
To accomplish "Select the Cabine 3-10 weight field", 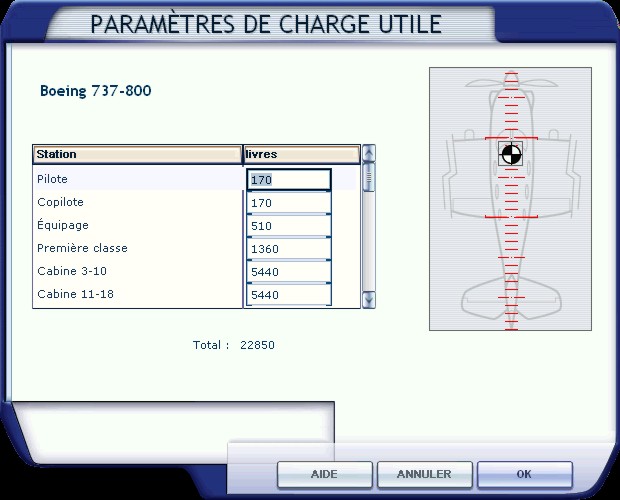I will [x=289, y=272].
